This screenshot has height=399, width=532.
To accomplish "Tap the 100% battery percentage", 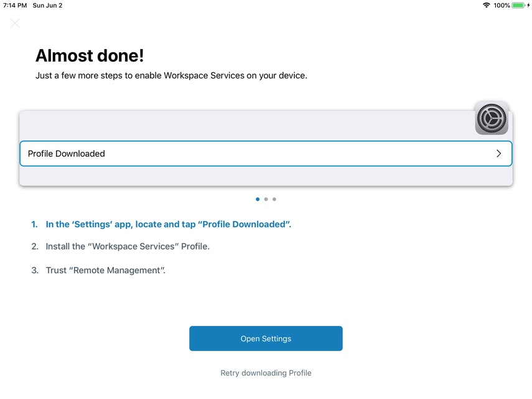I will tap(502, 6).
